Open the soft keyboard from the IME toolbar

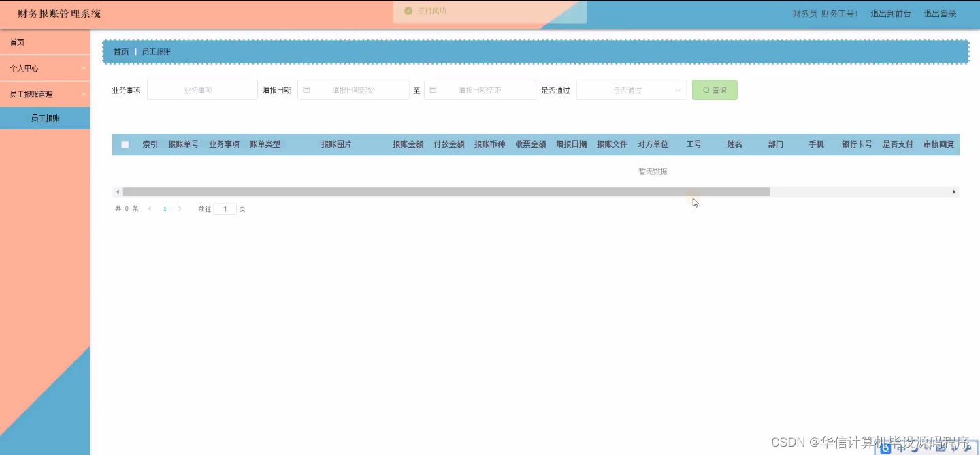(941, 448)
